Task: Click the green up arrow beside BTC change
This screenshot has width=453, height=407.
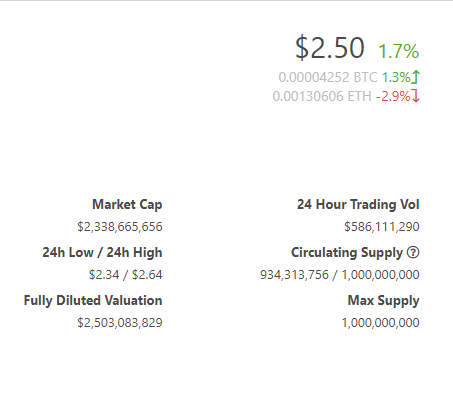Action: (416, 77)
